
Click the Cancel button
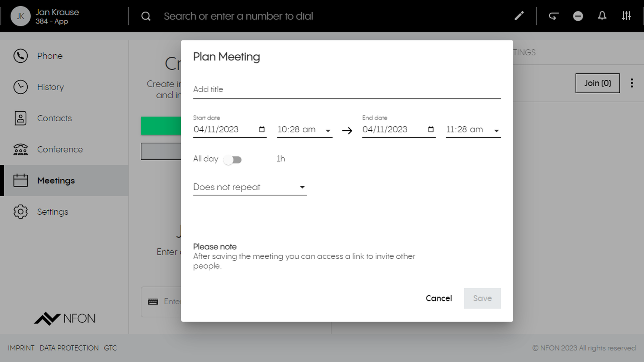click(x=439, y=298)
